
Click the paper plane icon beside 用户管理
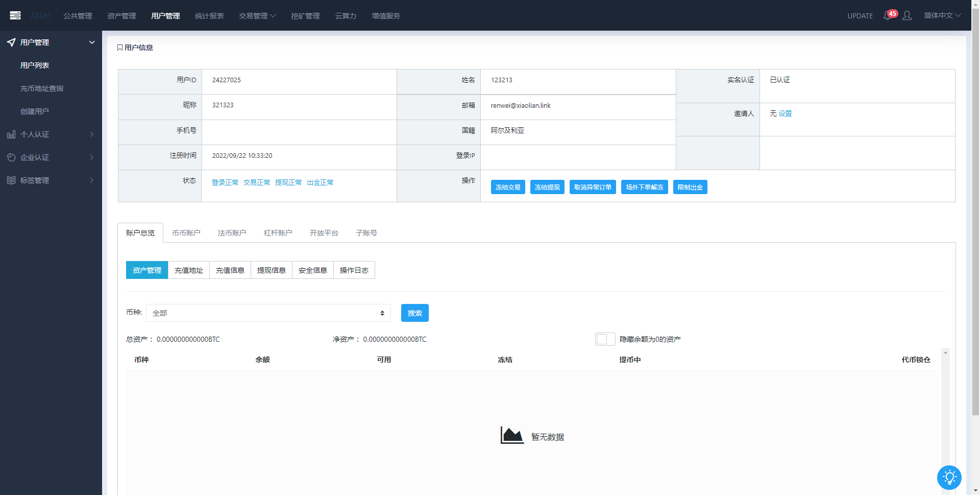(11, 42)
